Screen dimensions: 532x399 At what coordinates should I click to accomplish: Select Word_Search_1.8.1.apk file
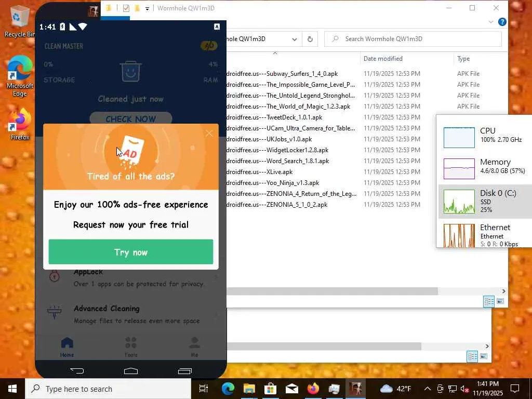point(277,161)
